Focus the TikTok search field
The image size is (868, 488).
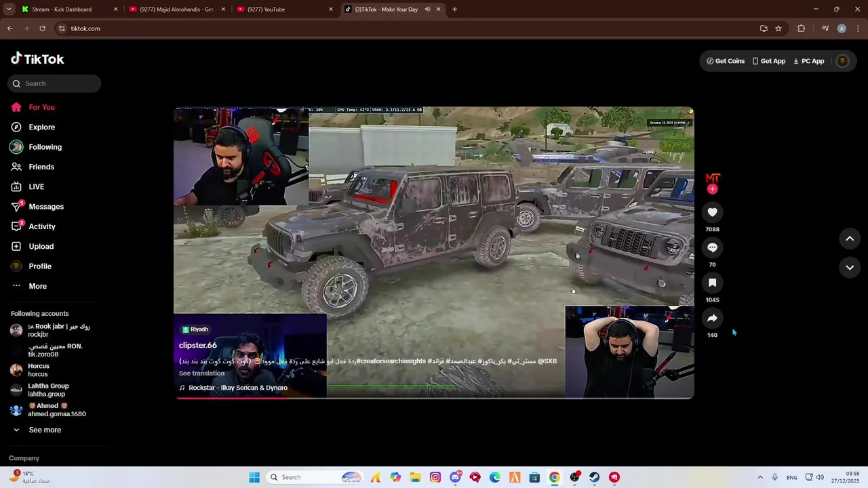click(54, 83)
